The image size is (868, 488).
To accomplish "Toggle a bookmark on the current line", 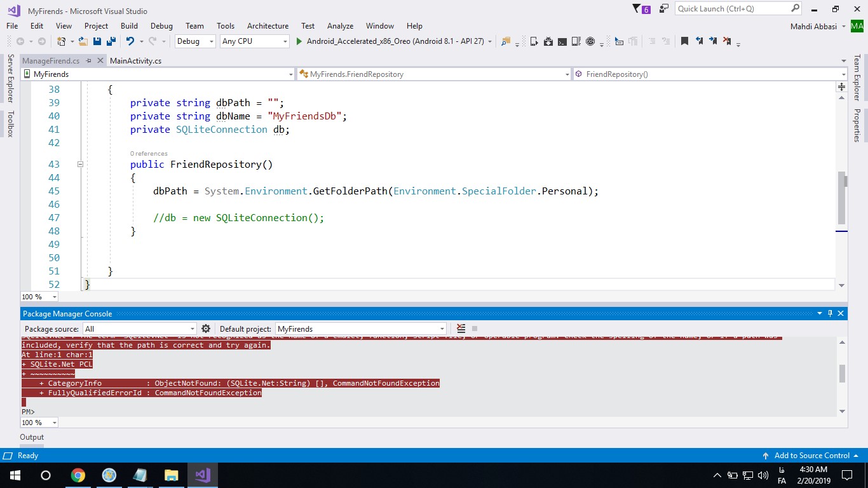I will pyautogui.click(x=684, y=41).
